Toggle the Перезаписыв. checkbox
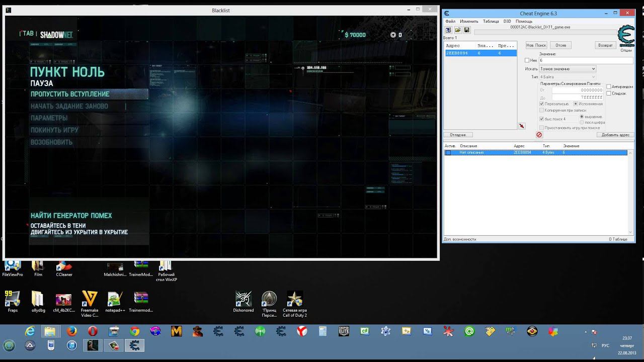The height and width of the screenshot is (362, 644). click(541, 104)
